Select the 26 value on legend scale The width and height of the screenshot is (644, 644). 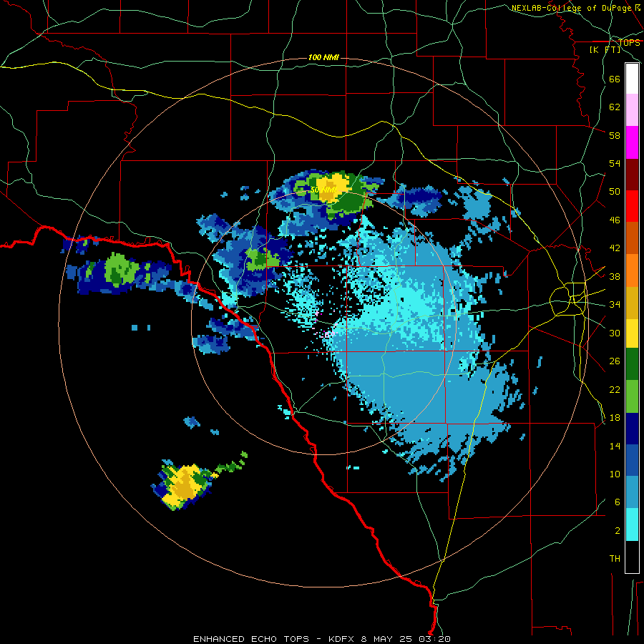(x=615, y=361)
